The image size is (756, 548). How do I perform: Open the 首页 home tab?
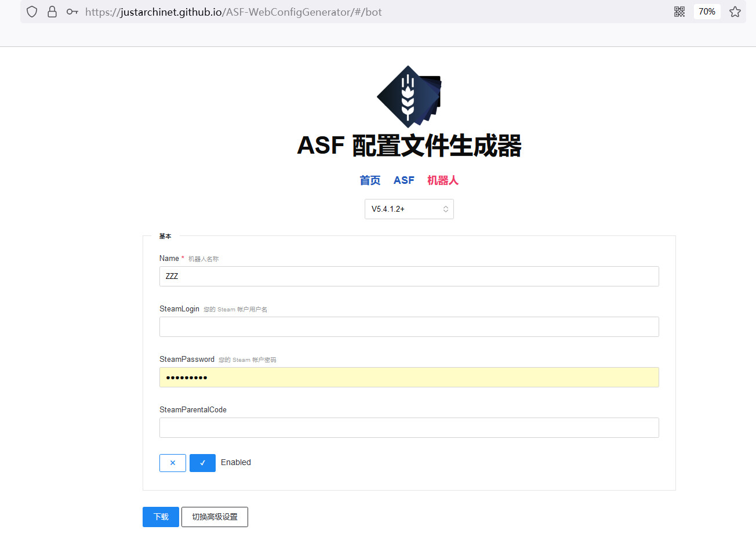pyautogui.click(x=370, y=180)
